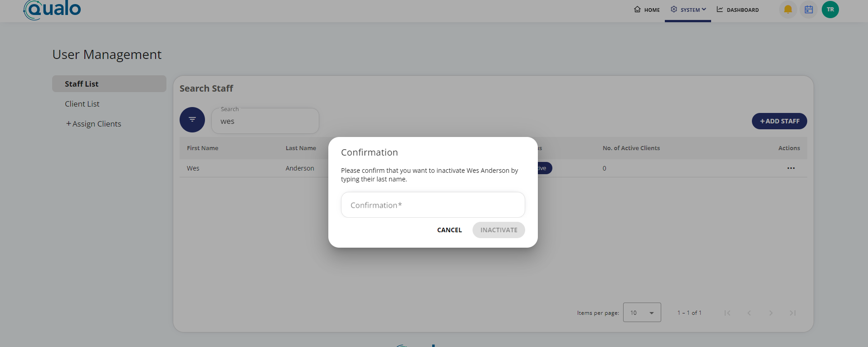868x347 pixels.
Task: Navigate to Home in the top menu
Action: coord(647,10)
